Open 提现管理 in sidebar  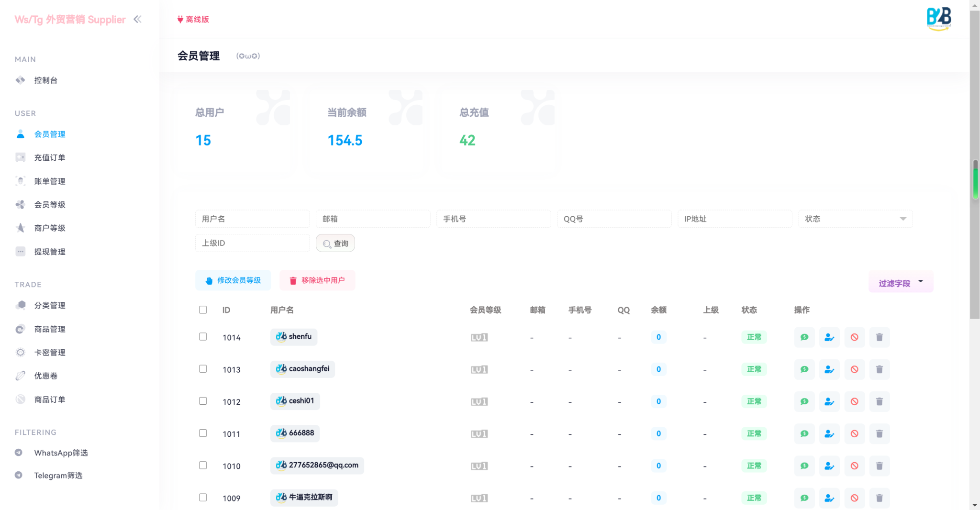point(49,252)
